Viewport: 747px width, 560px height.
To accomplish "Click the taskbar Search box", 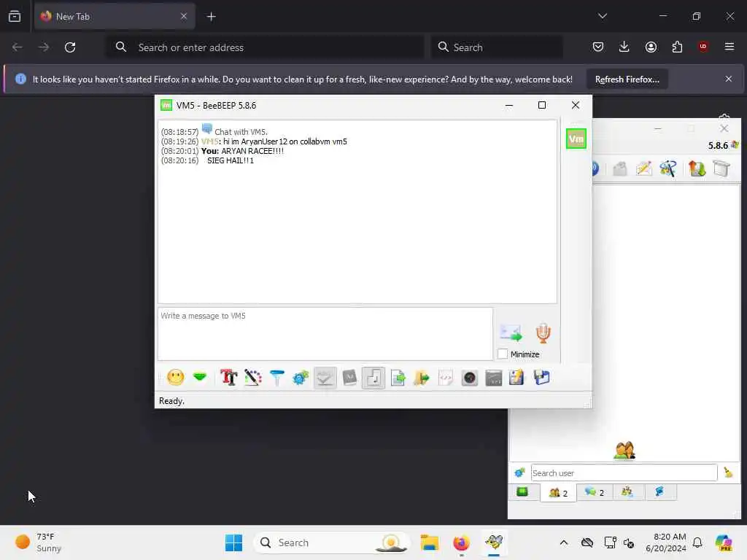I will pyautogui.click(x=332, y=542).
